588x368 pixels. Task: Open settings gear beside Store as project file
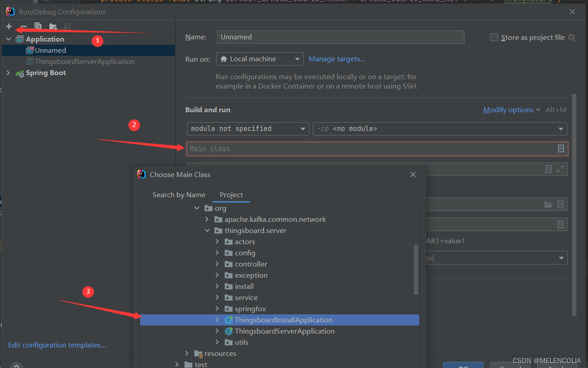pyautogui.click(x=571, y=38)
